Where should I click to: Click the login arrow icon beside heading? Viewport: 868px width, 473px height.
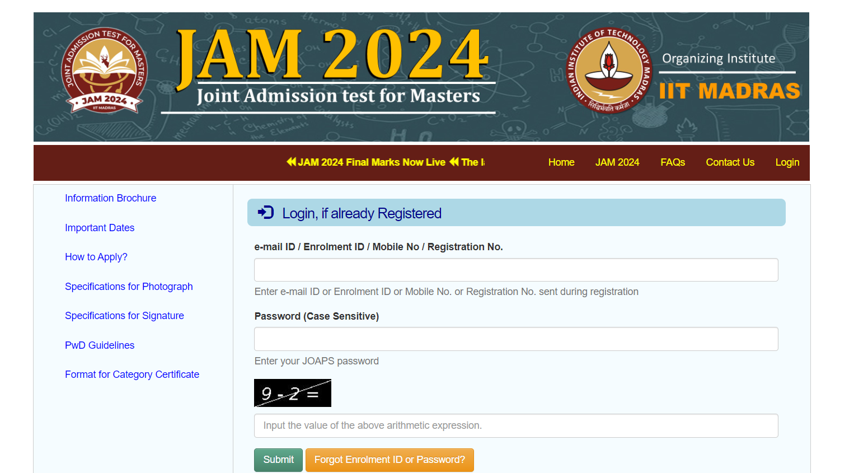click(266, 212)
